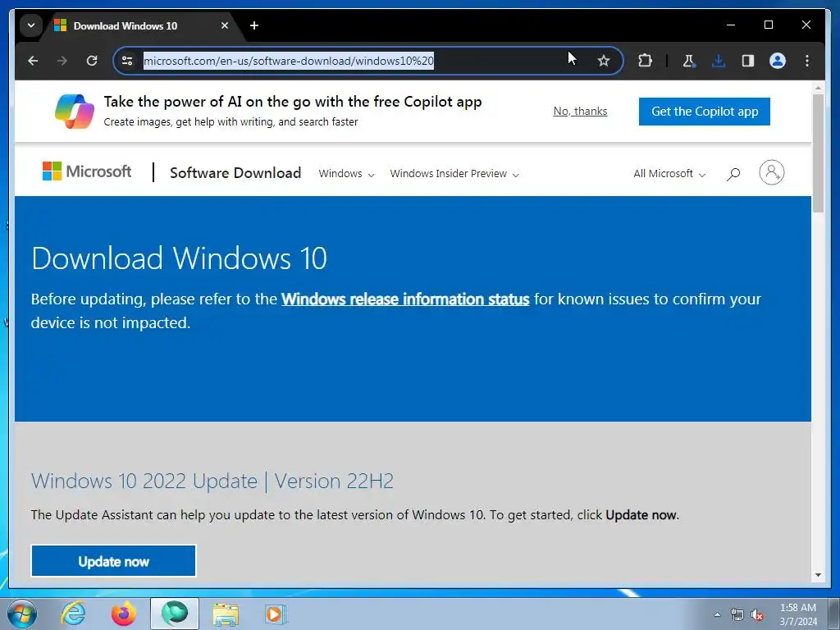Open the network tray icon

pos(737,615)
